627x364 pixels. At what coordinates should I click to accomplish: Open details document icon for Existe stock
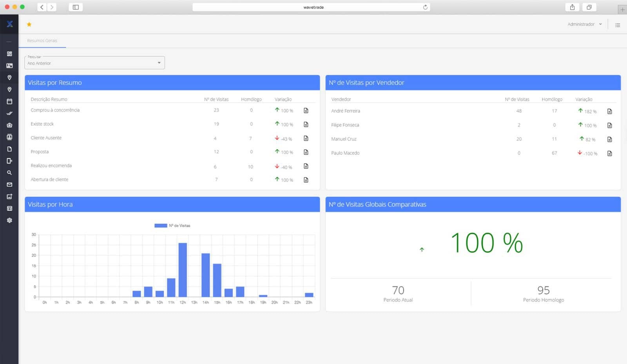tap(306, 124)
